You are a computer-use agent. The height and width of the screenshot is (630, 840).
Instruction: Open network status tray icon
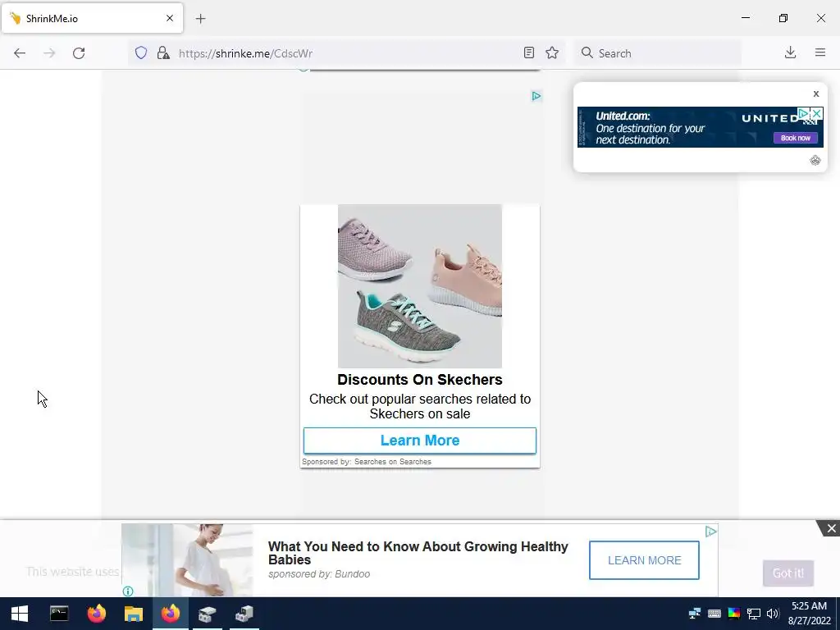[x=754, y=614]
